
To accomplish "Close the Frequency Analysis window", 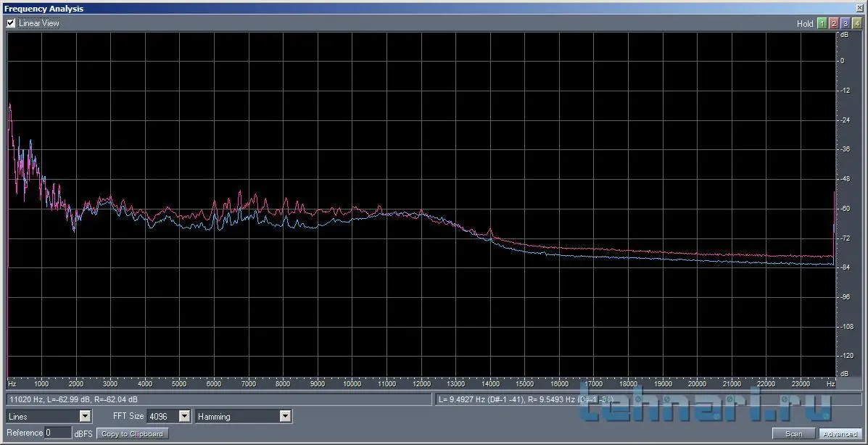I will 859,8.
